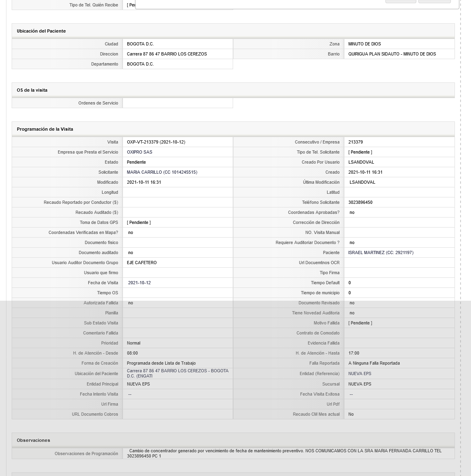Select Barrio value QUIRIGUA PLAN SIDAUTO - MINUTO DE DIOS
The width and height of the screenshot is (471, 476).
[392, 54]
